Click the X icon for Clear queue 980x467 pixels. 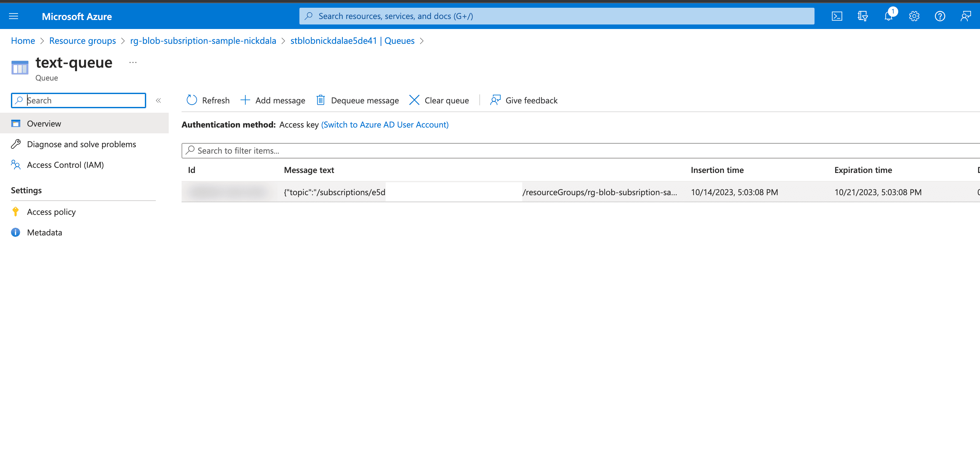414,100
